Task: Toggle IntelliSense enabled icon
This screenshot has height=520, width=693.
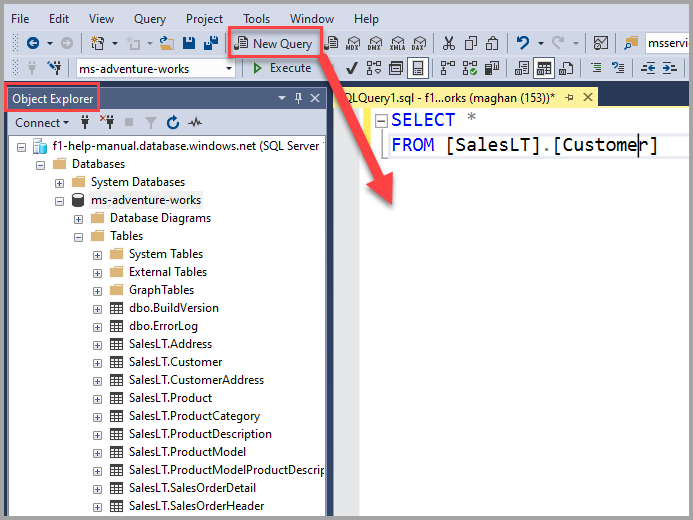Action: click(x=418, y=68)
